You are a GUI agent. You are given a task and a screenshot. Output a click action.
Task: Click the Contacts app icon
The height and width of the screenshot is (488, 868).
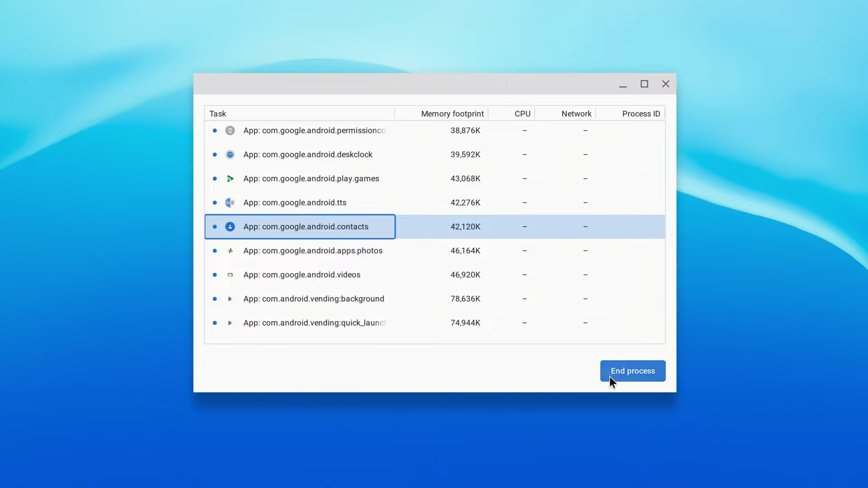(230, 226)
